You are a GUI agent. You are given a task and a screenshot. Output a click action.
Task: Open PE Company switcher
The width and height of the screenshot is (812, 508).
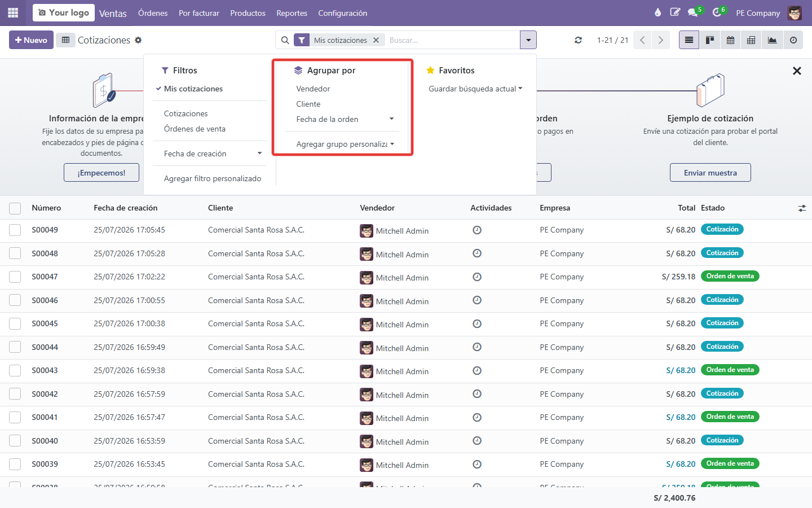(x=758, y=13)
